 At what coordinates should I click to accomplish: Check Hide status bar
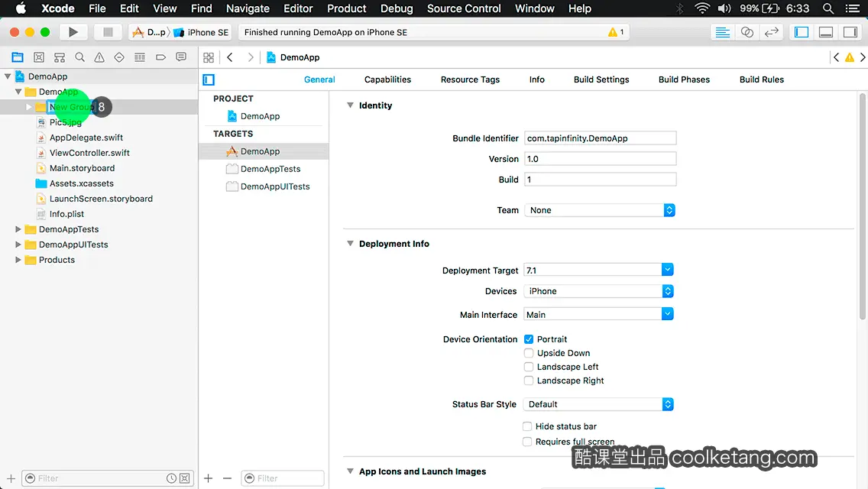(x=527, y=426)
